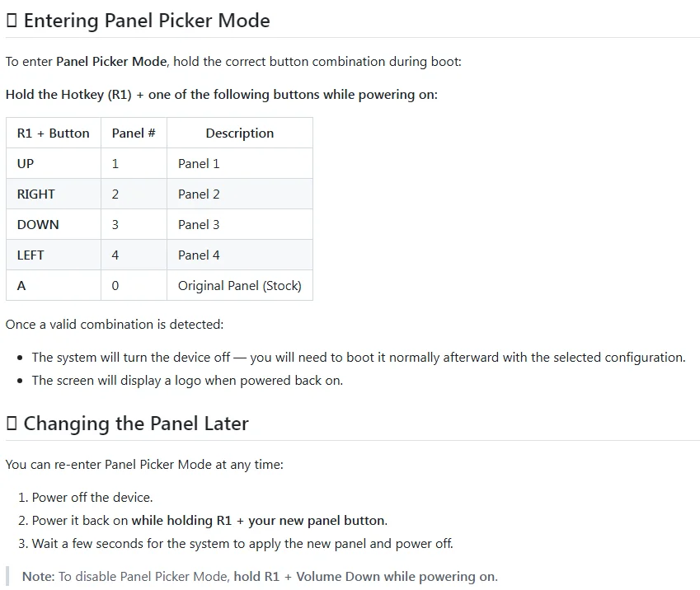Click the UP cell in the table
The height and width of the screenshot is (590, 700).
[54, 163]
